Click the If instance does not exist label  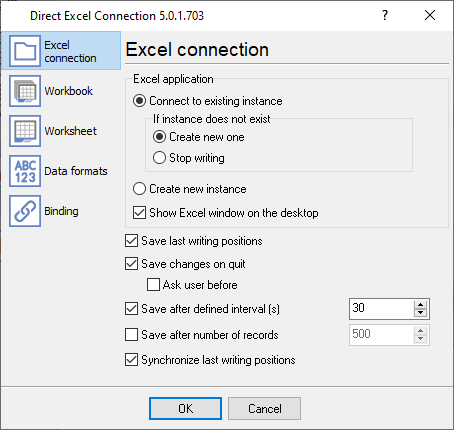[212, 119]
